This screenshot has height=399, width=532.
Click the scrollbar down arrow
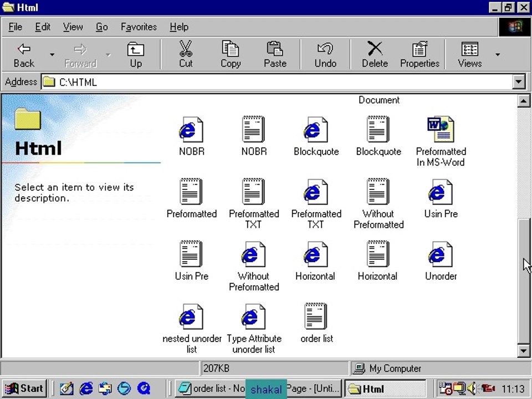[524, 350]
